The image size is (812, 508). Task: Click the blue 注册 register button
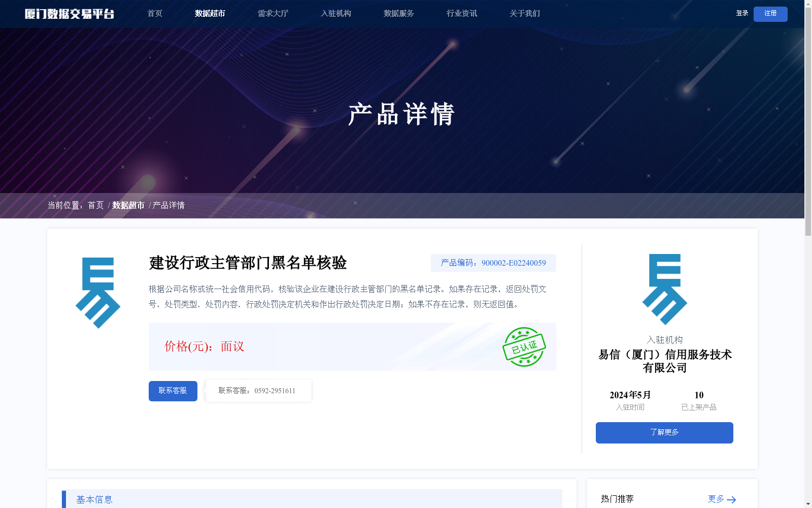(770, 14)
